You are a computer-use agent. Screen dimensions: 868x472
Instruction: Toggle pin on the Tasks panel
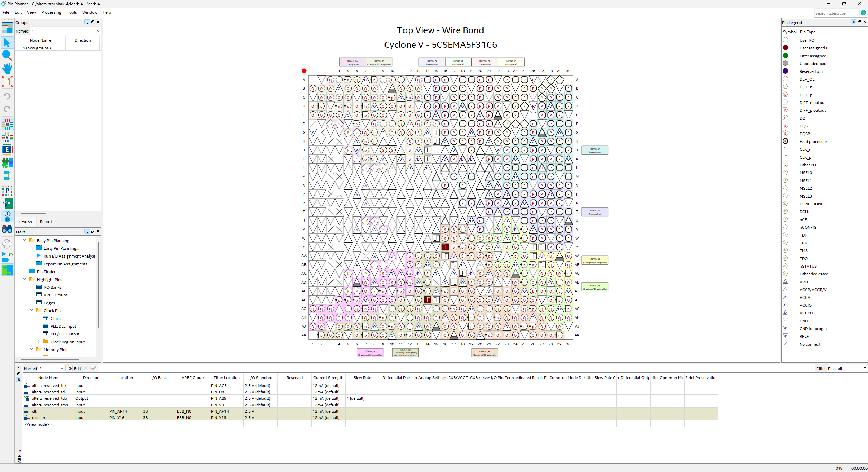(87, 231)
